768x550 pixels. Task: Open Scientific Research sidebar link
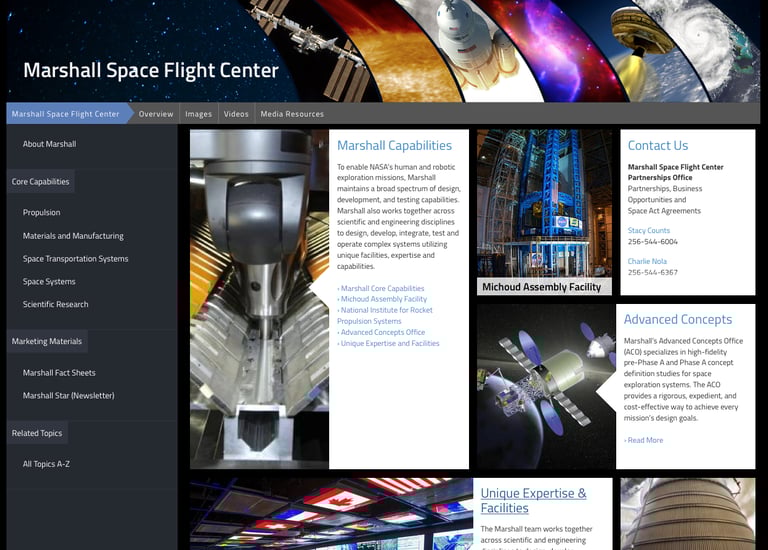[55, 304]
